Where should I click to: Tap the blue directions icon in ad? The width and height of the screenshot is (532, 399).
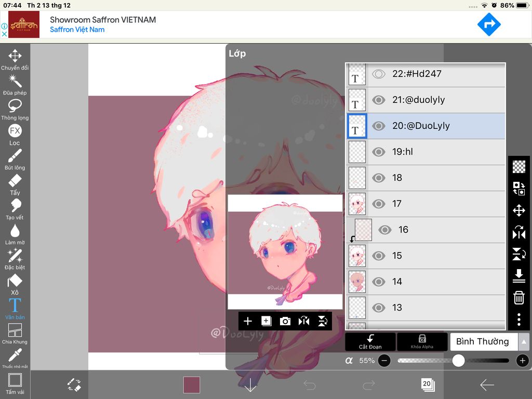pyautogui.click(x=489, y=24)
